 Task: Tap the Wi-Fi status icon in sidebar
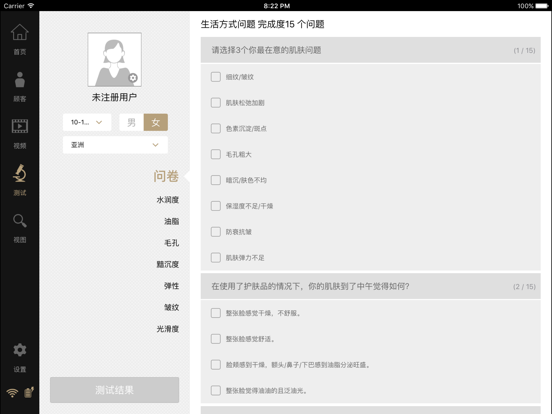(x=12, y=393)
